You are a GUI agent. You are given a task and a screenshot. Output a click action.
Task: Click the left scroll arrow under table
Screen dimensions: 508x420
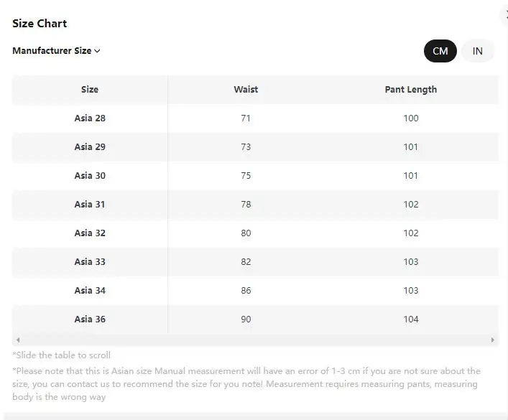[18, 340]
